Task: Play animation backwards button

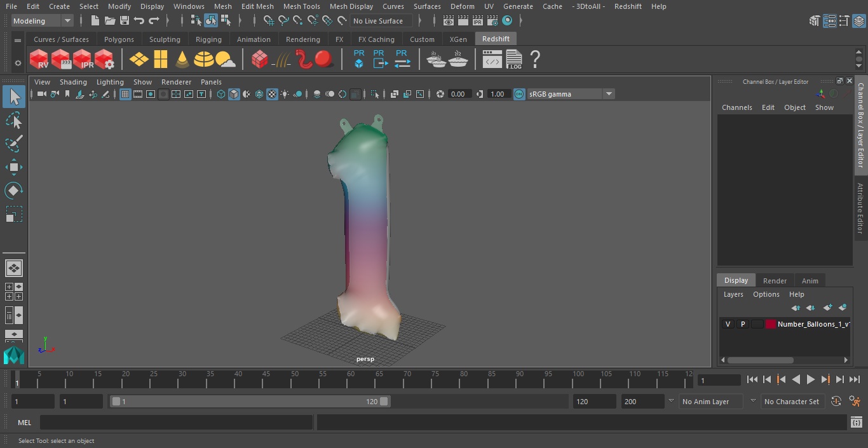Action: point(796,379)
